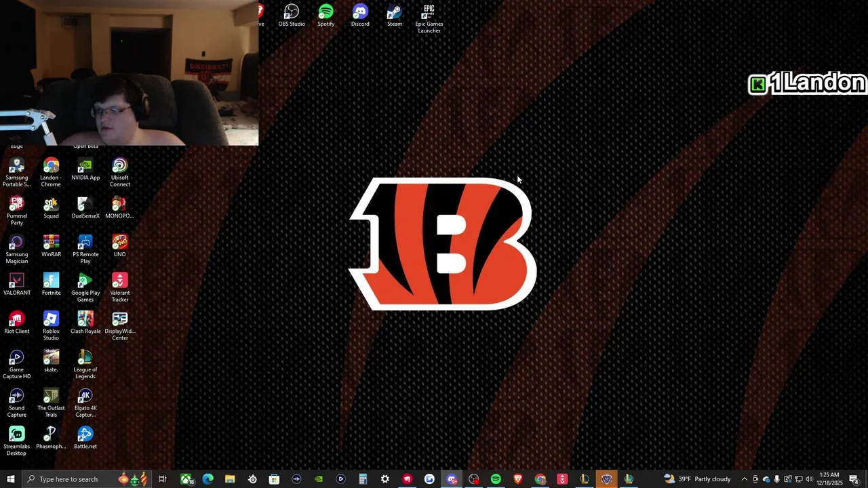
Task: Select Landon - Chrome desktop shortcut
Action: click(51, 173)
